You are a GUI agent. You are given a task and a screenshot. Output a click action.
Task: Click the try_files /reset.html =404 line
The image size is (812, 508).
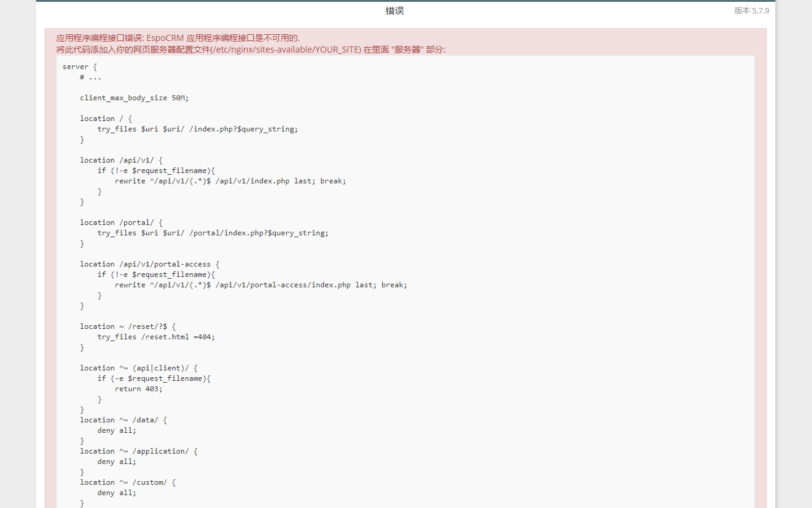(x=156, y=337)
